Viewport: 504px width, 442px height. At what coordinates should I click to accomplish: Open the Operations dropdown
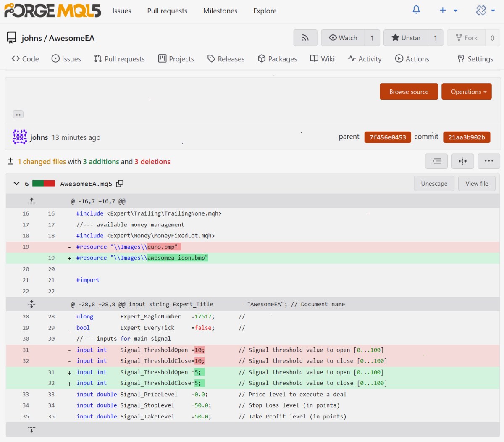click(467, 92)
